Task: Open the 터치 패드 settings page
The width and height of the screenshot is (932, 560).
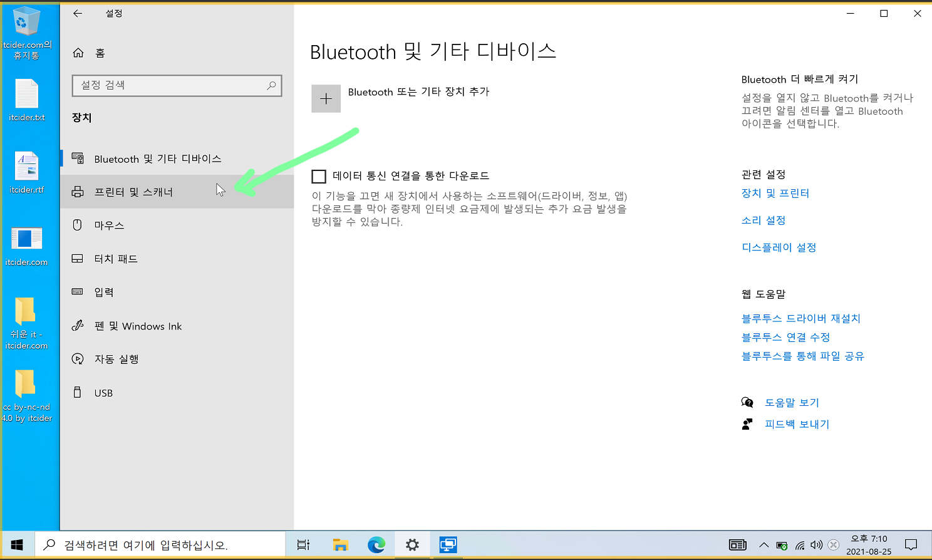Action: click(x=177, y=259)
